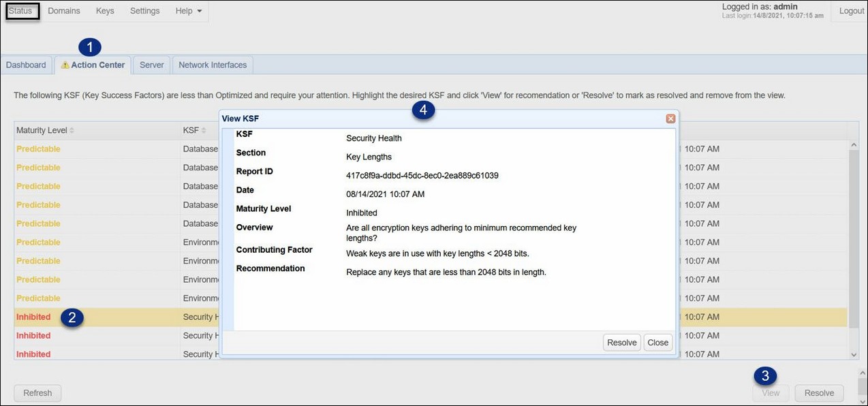
Task: Select the Action Center tab
Action: point(93,65)
